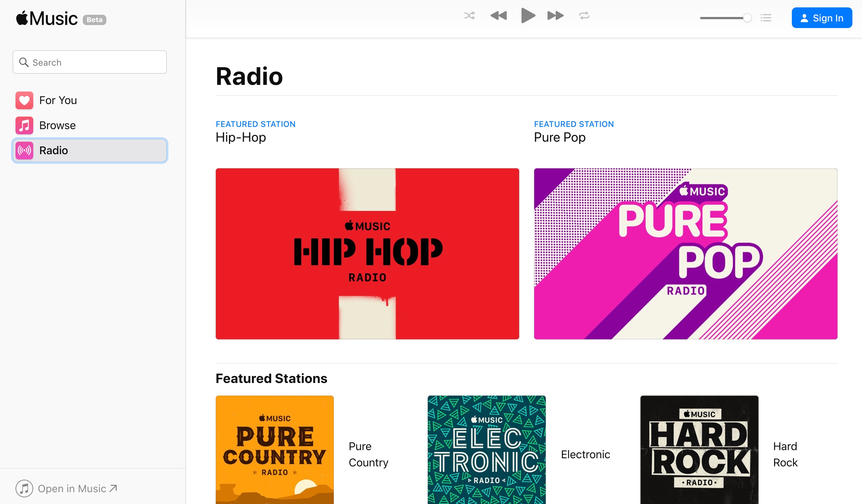The height and width of the screenshot is (504, 862).
Task: Click the Open in Music note icon
Action: (x=24, y=489)
